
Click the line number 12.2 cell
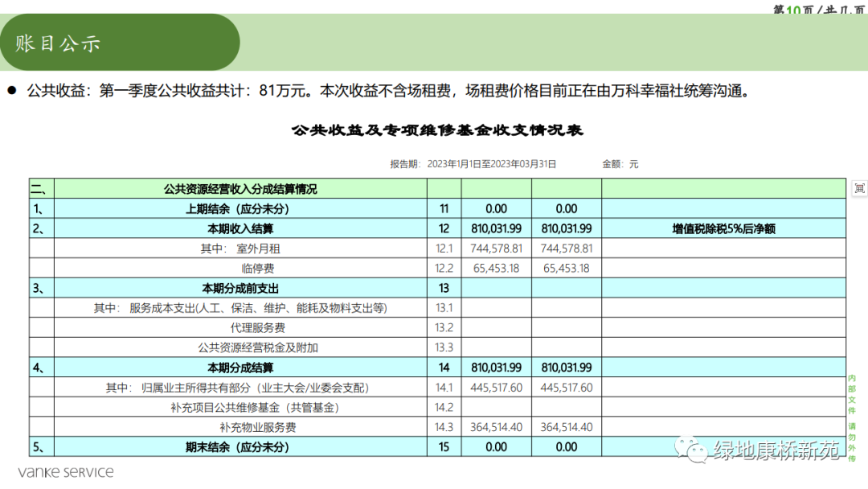(444, 269)
